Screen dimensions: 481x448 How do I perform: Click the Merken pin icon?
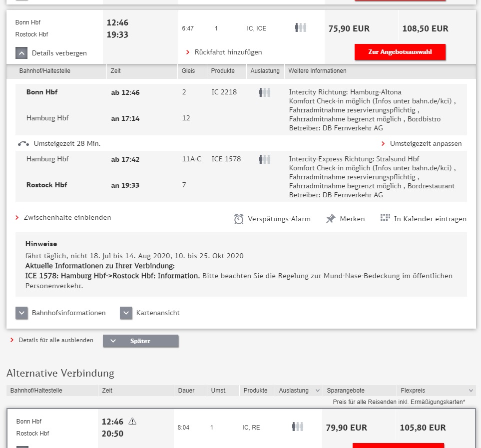pos(331,219)
